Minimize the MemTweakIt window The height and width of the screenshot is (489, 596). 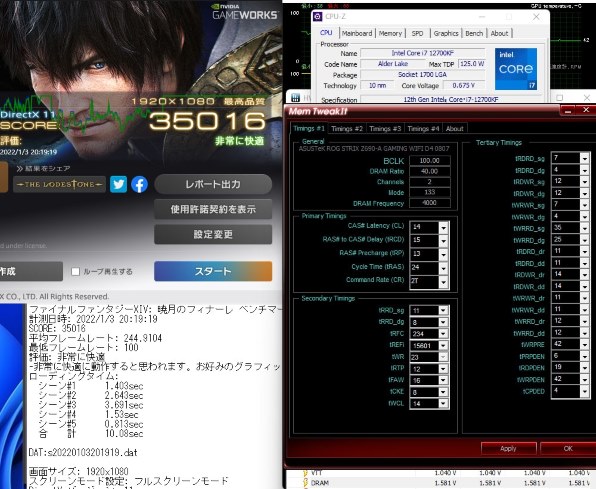tap(568, 110)
